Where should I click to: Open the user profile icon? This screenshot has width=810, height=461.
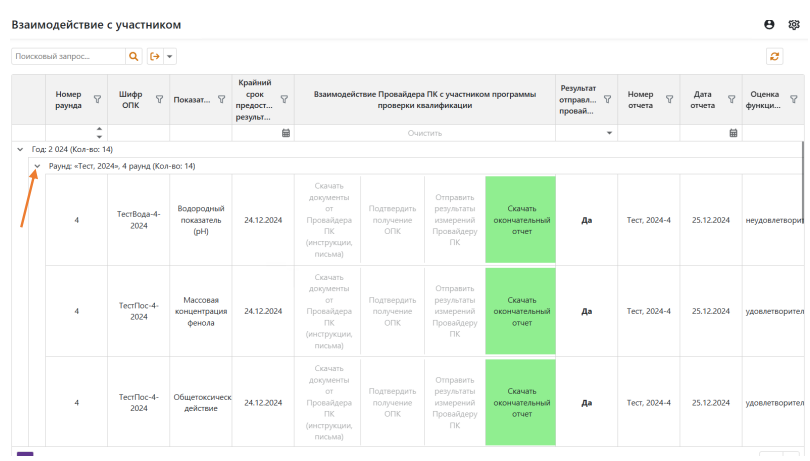pyautogui.click(x=769, y=24)
